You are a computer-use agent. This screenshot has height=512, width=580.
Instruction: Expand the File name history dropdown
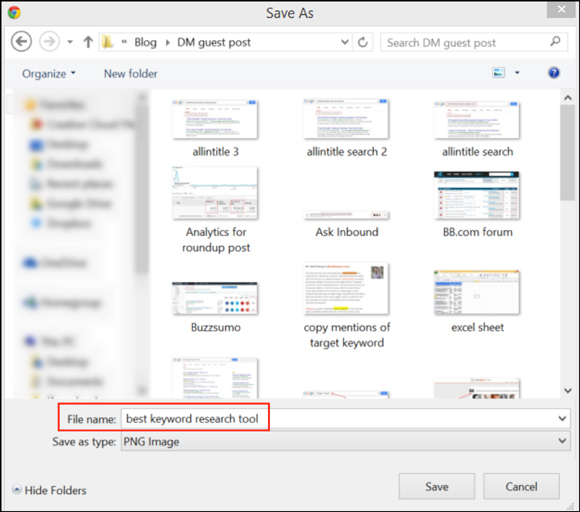point(562,418)
